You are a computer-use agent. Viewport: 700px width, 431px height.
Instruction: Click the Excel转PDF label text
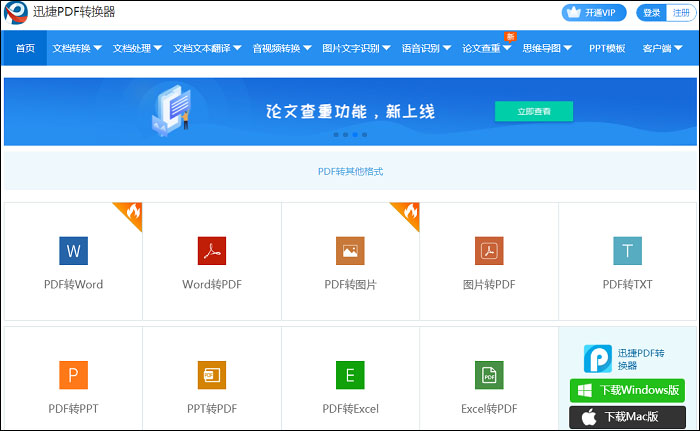[x=489, y=409]
